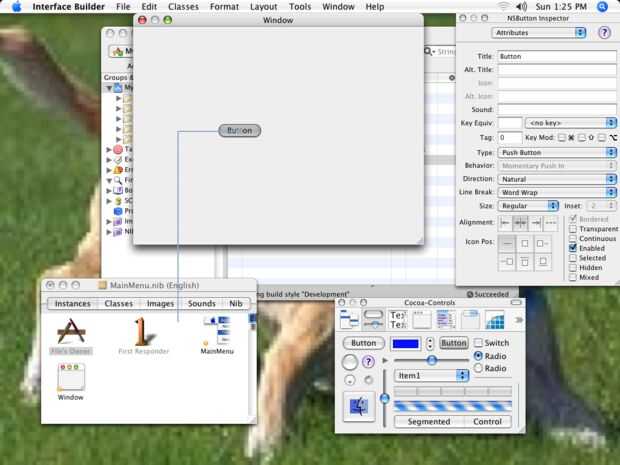Viewport: 620px width, 465px height.
Task: Select the Button in the design Window
Action: [240, 130]
